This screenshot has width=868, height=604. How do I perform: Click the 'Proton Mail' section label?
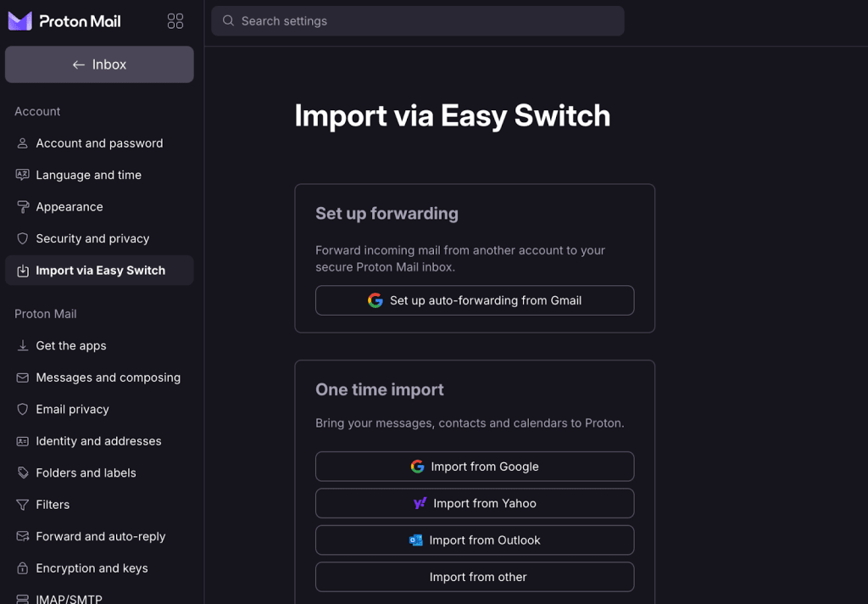[46, 314]
